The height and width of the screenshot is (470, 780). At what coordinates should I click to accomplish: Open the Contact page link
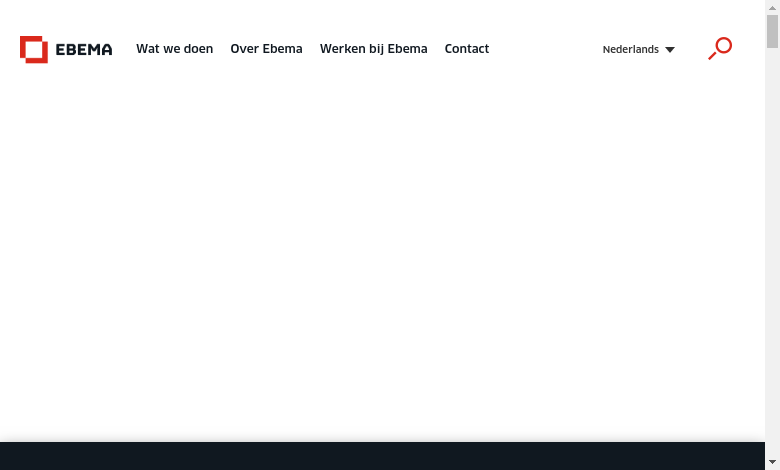pyautogui.click(x=467, y=49)
